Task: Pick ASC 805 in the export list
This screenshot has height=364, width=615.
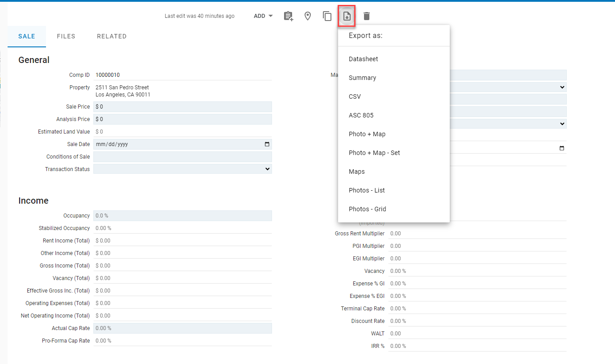Action: [x=394, y=115]
